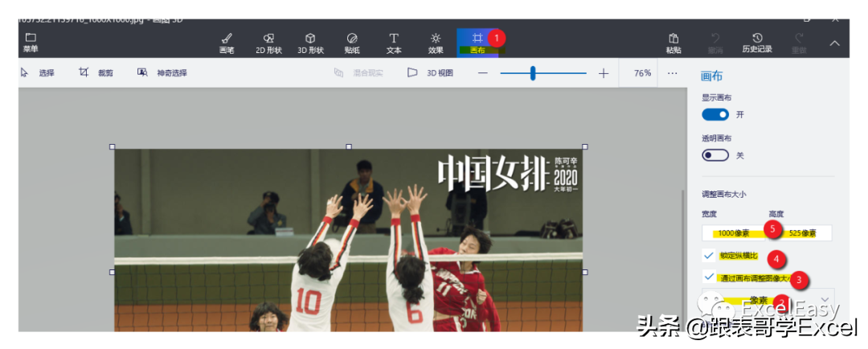Image resolution: width=868 pixels, height=349 pixels.
Task: Click the 高度 height field 525像素
Action: (800, 233)
